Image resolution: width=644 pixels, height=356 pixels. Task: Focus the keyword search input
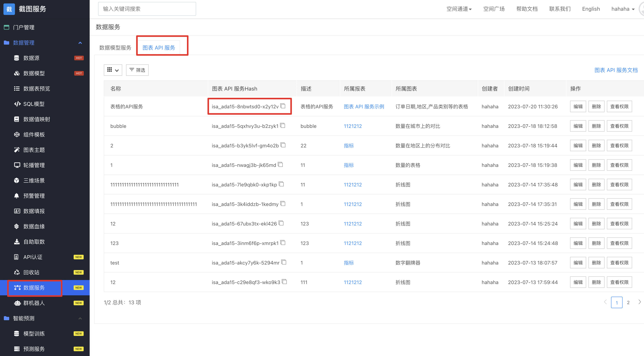point(147,9)
